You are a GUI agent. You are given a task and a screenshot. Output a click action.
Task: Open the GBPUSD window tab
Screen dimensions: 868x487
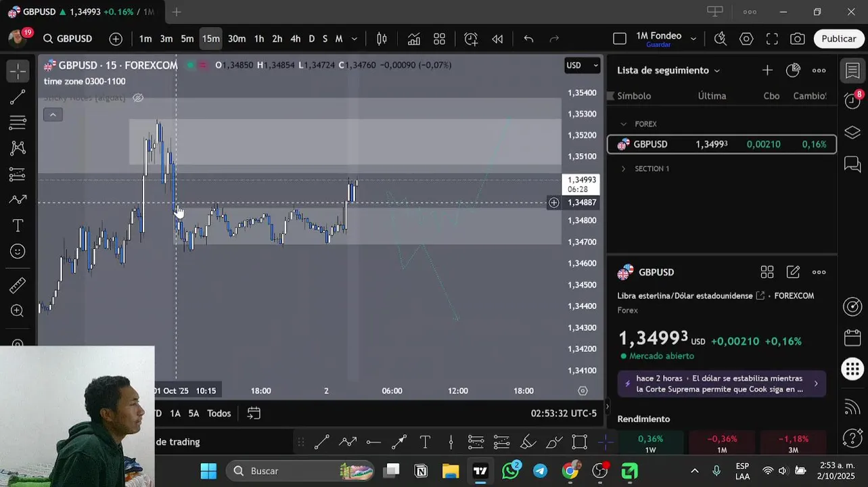click(x=82, y=11)
